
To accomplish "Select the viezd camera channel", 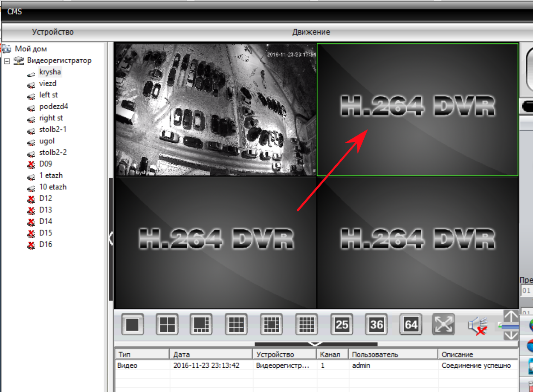I will tap(48, 84).
